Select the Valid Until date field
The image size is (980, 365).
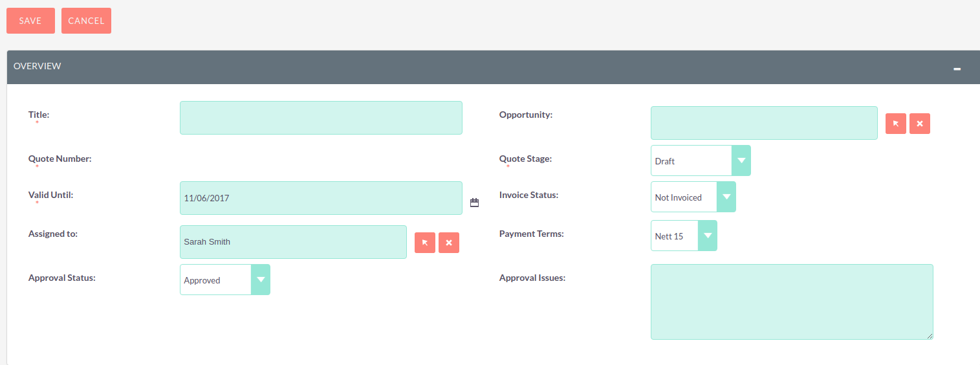[x=321, y=198]
